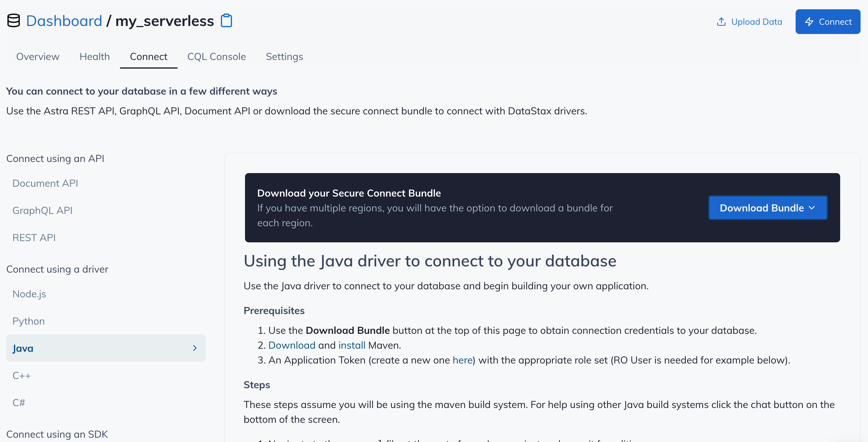The image size is (868, 442).
Task: Click 'here' link to create token
Action: coord(462,360)
